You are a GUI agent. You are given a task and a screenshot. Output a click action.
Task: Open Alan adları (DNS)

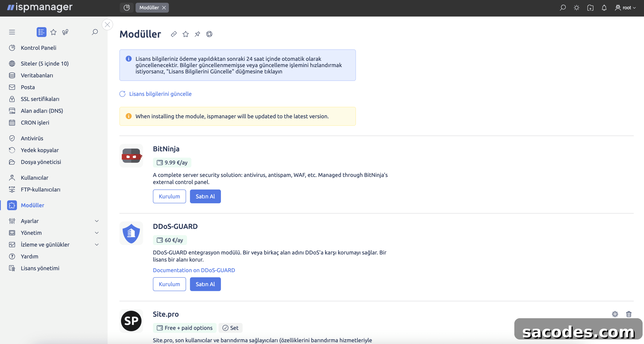tap(42, 111)
